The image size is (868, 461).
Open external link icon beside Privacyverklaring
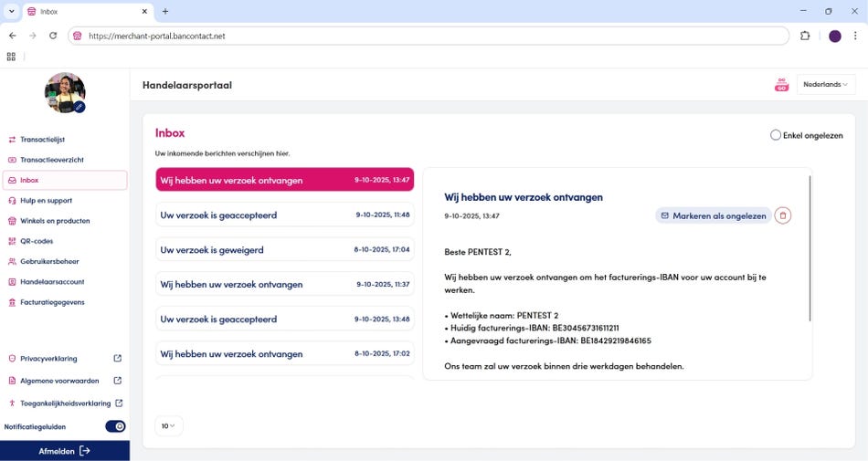point(117,359)
